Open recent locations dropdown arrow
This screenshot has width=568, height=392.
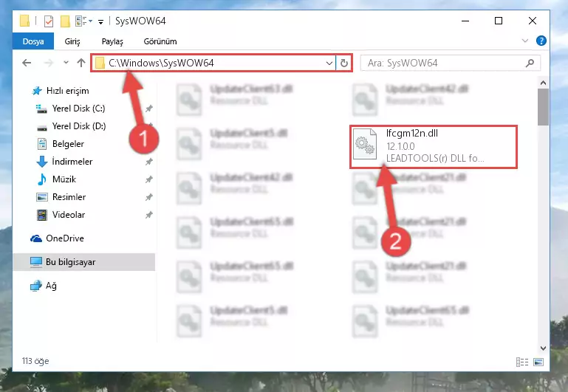tap(66, 63)
